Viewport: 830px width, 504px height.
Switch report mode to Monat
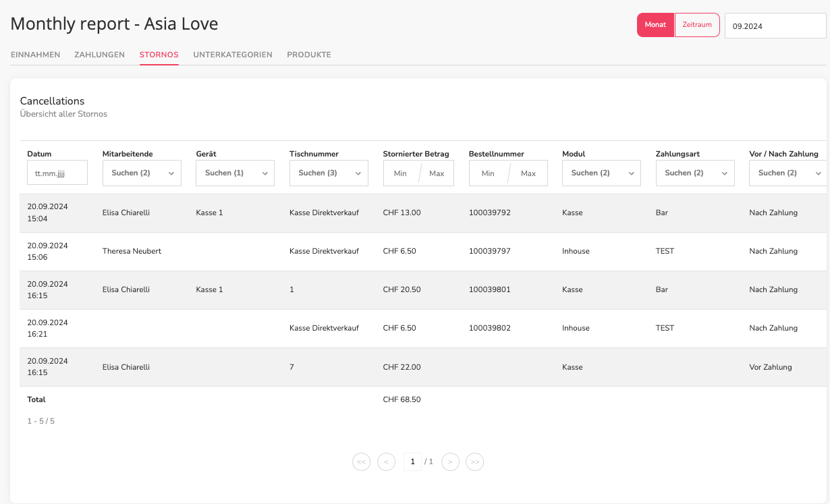click(x=655, y=25)
